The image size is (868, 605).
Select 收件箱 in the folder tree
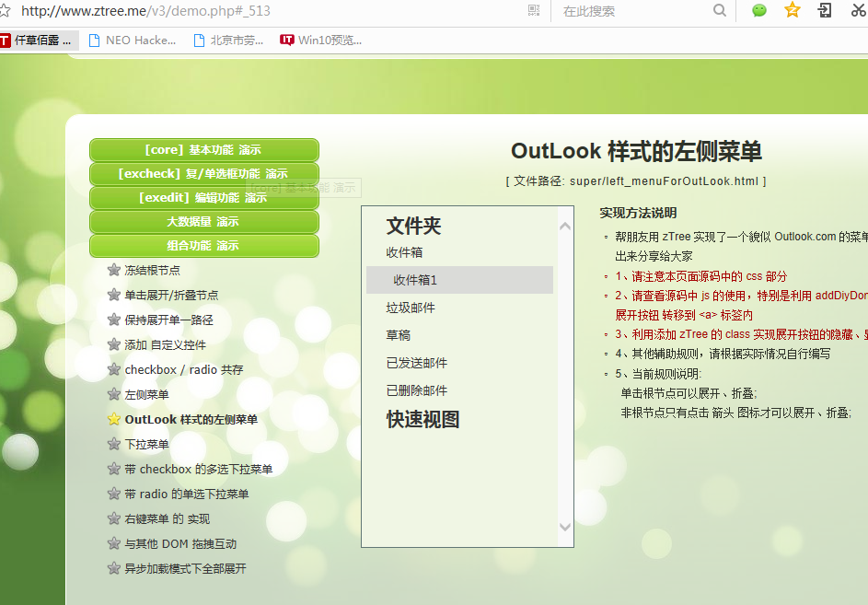(x=404, y=252)
